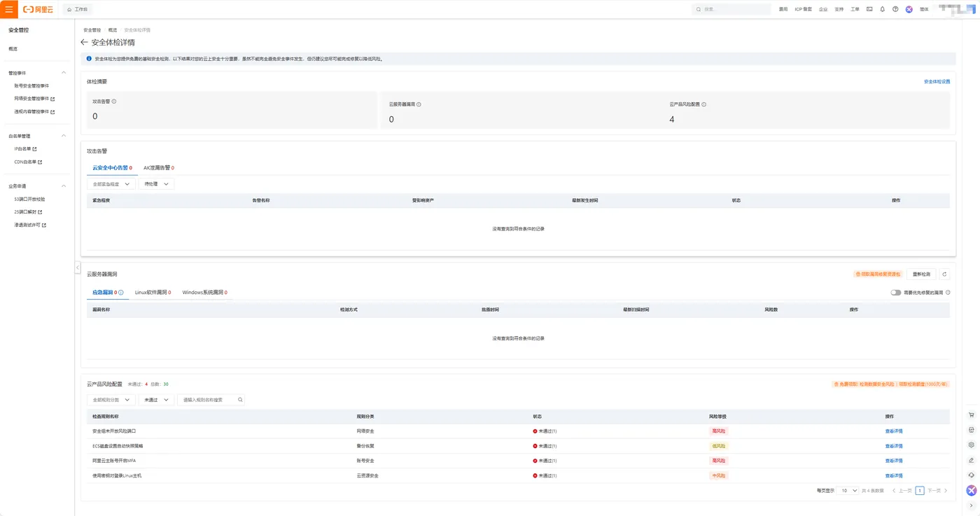Click the 阿里云 logo
Viewport: 980px width, 516px height.
(38, 9)
